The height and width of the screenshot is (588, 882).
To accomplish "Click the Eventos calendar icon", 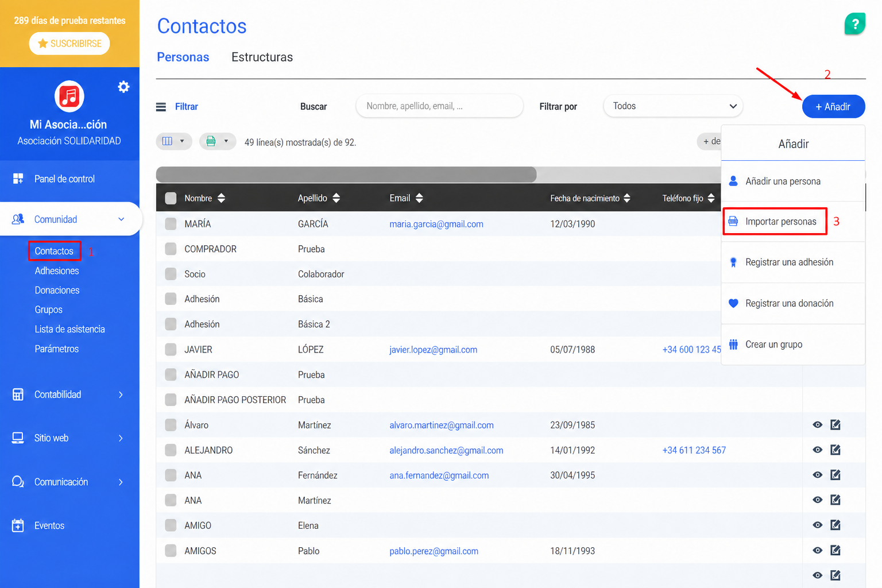I will coord(18,525).
